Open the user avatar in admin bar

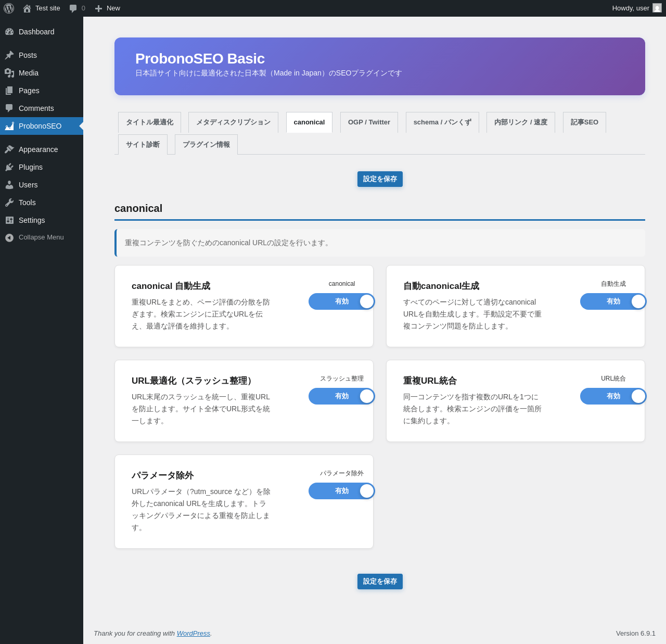tap(657, 8)
